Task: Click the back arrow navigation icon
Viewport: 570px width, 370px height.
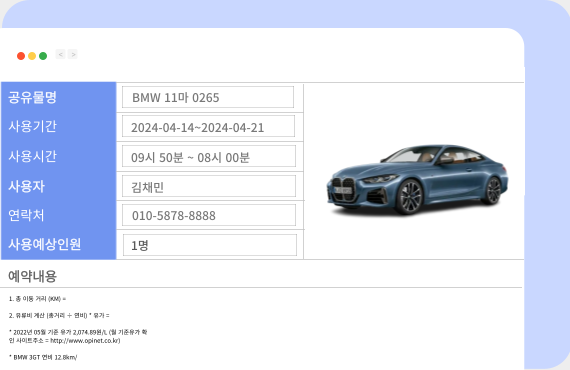Action: 60,55
